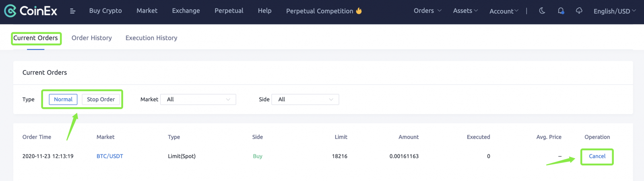Viewport: 644px width, 181px height.
Task: Open the English/USD language selector
Action: click(x=614, y=11)
